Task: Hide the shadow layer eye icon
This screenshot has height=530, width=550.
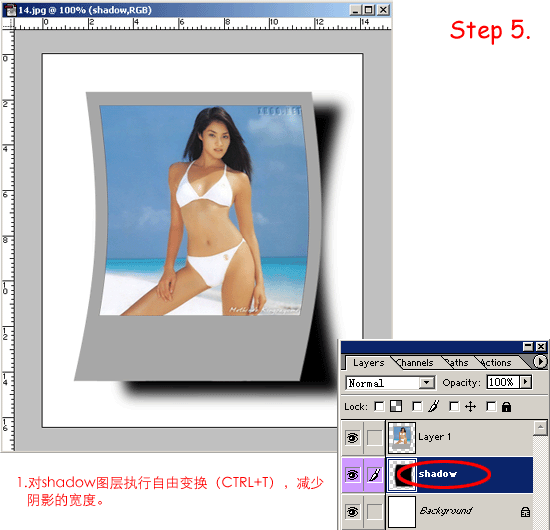Action: pyautogui.click(x=352, y=475)
